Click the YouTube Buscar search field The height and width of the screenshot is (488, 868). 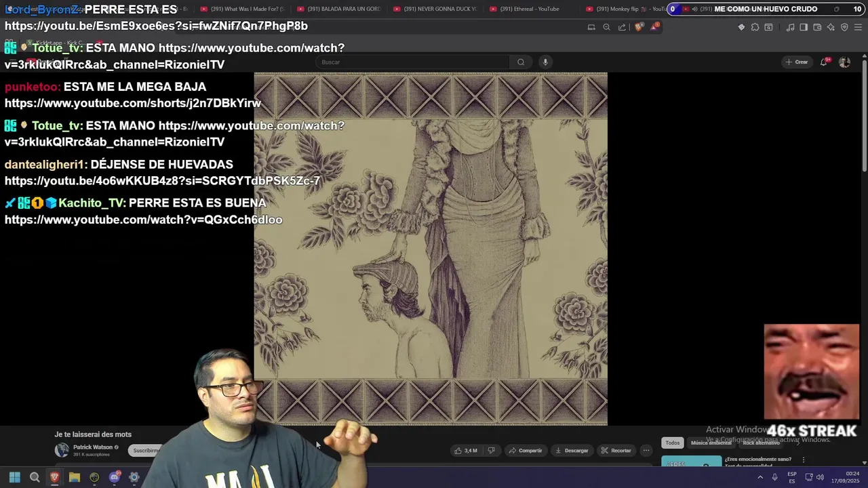coord(414,62)
